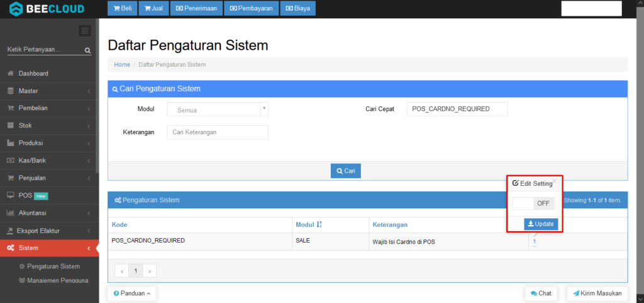The image size is (644, 303).
Task: Go to previous page arrow
Action: (x=122, y=271)
